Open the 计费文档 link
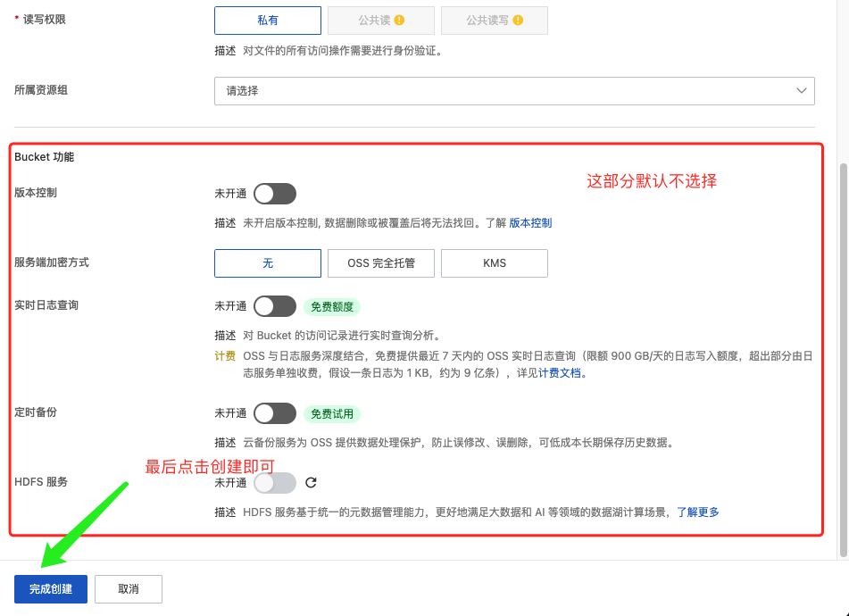 [560, 373]
